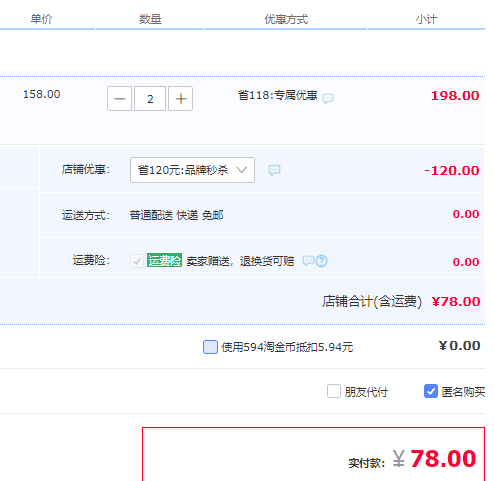Open comment icon beside 省118:专属优惠
Image resolution: width=494 pixels, height=481 pixels.
pyautogui.click(x=328, y=98)
